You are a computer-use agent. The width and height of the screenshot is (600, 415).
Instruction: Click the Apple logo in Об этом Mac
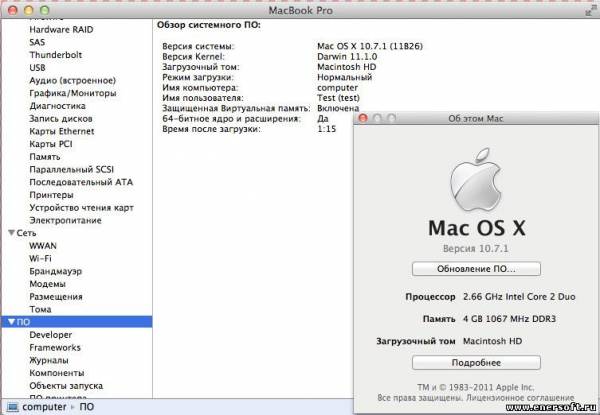(x=476, y=180)
